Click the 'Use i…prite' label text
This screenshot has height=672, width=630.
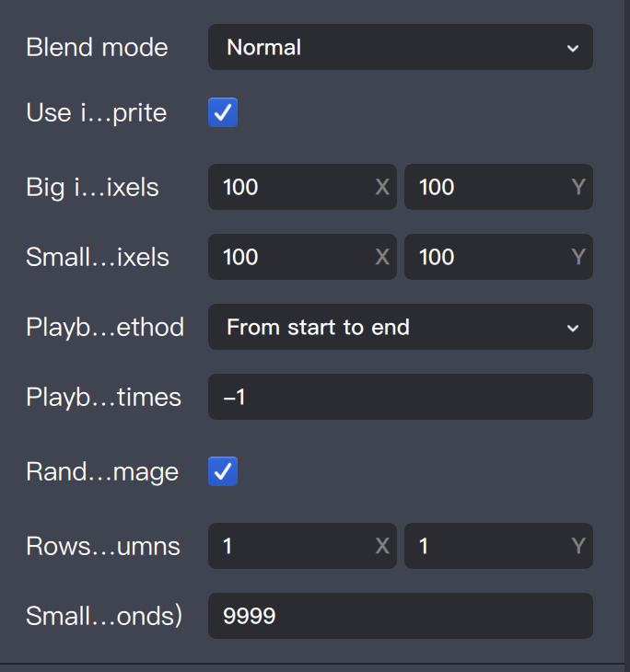click(x=97, y=113)
